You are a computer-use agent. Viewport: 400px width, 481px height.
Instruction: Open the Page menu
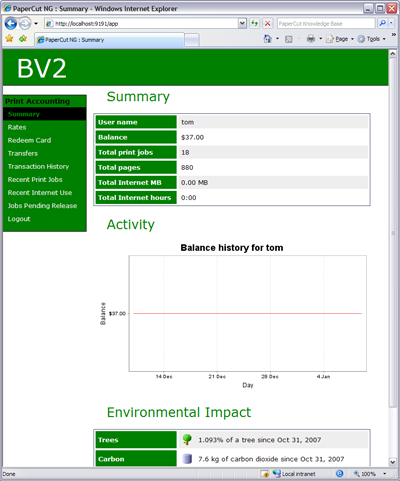coord(340,39)
